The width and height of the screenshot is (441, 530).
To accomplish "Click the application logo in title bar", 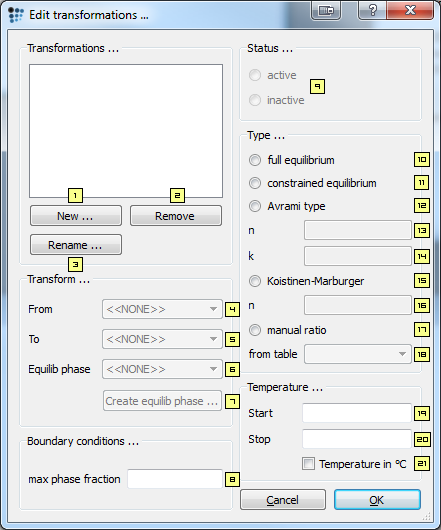I will point(16,15).
